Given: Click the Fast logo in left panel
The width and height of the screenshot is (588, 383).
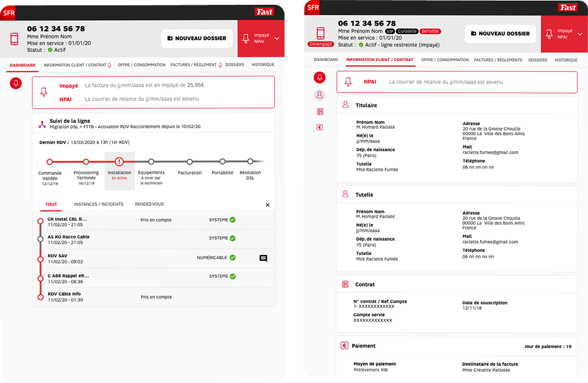Looking at the screenshot, I should (x=264, y=12).
